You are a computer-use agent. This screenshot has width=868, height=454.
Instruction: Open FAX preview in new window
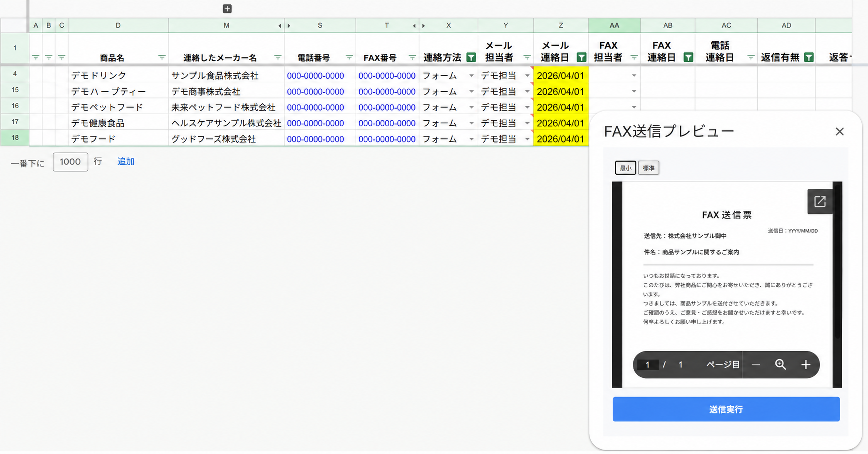click(820, 202)
